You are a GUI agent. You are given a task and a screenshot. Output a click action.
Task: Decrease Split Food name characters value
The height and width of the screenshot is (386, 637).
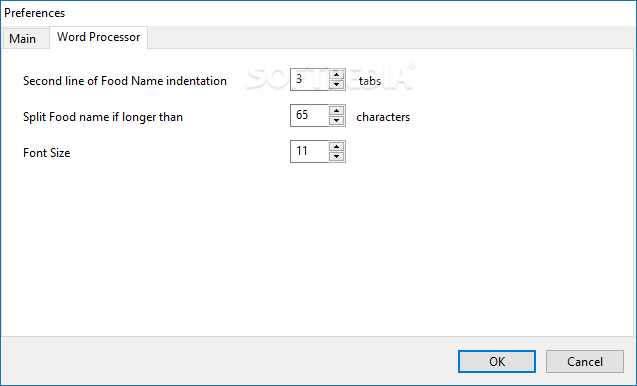(336, 121)
